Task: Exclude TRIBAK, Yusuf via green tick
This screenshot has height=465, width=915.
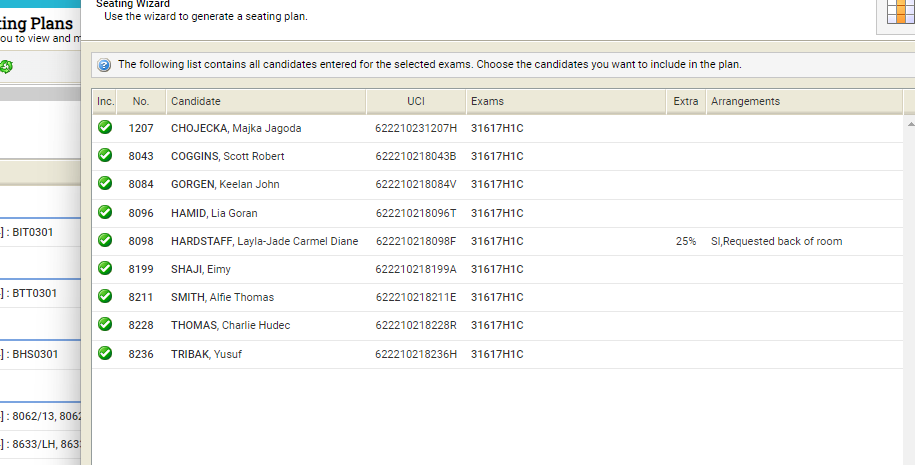Action: [x=105, y=354]
